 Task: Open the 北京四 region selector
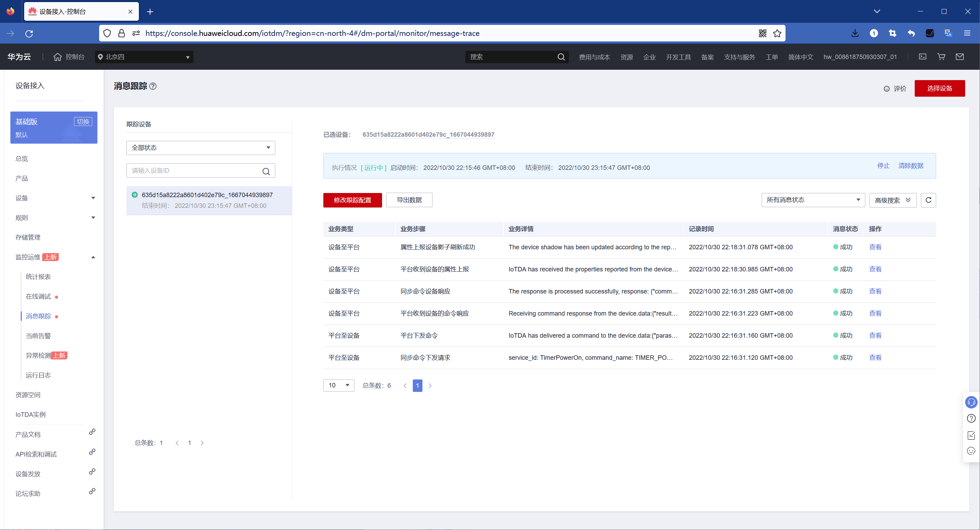click(144, 57)
